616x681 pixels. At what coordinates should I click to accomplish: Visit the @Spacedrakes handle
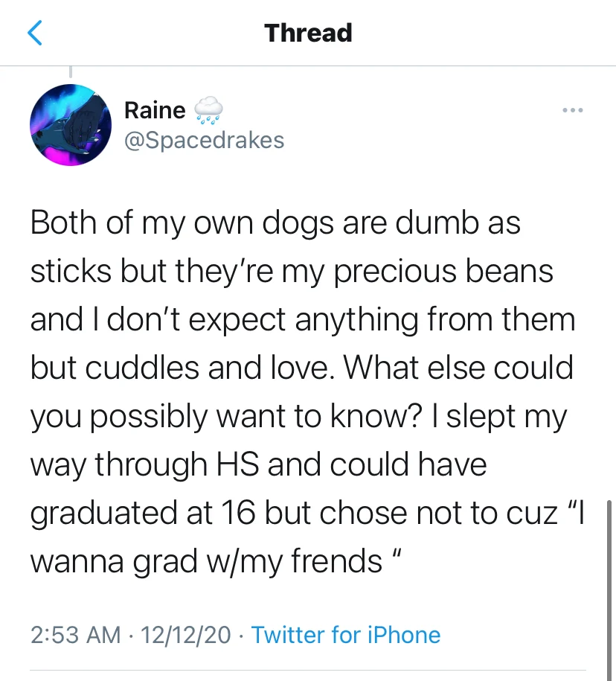click(204, 140)
